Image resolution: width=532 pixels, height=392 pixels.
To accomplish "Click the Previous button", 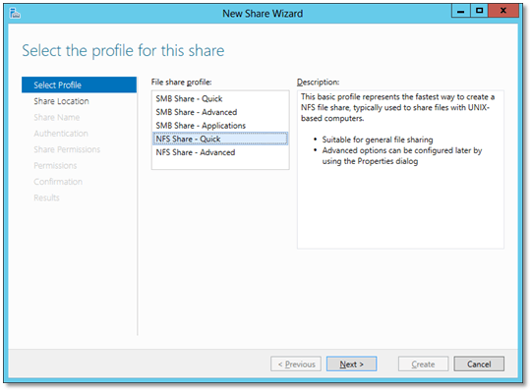I will (296, 364).
